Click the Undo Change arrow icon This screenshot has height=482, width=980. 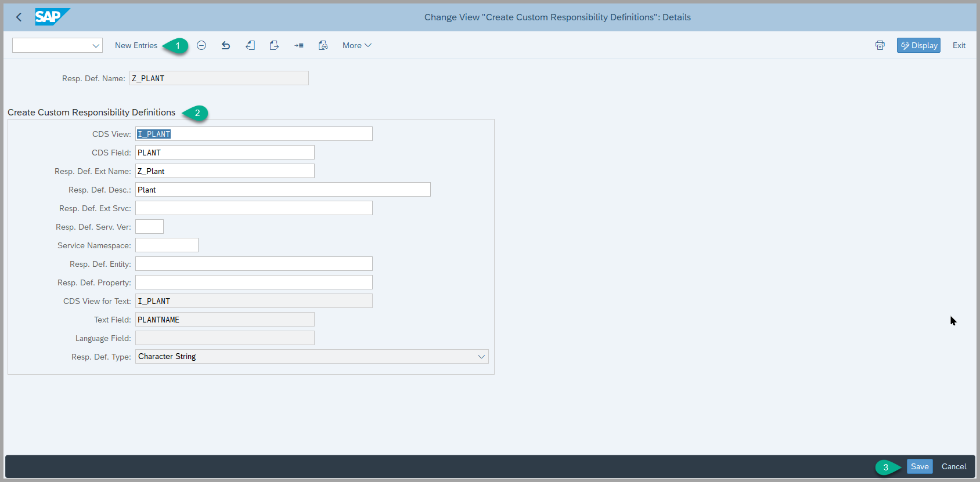click(x=226, y=45)
